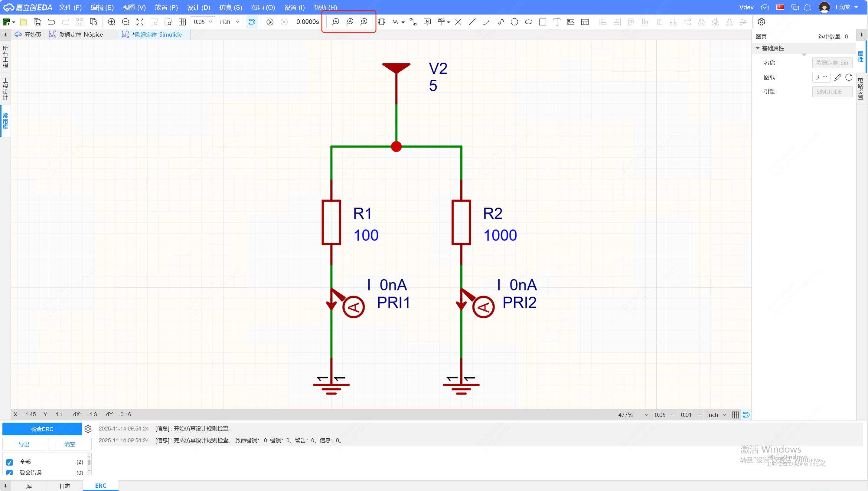Open the inch unit dropdown in toolbar

point(230,22)
